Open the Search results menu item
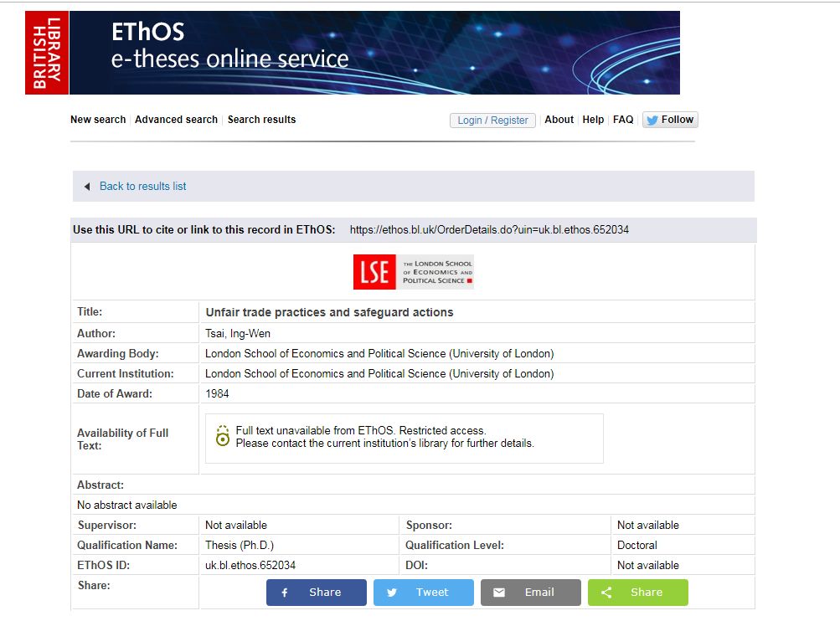Screen dimensions: 840x621 [261, 120]
